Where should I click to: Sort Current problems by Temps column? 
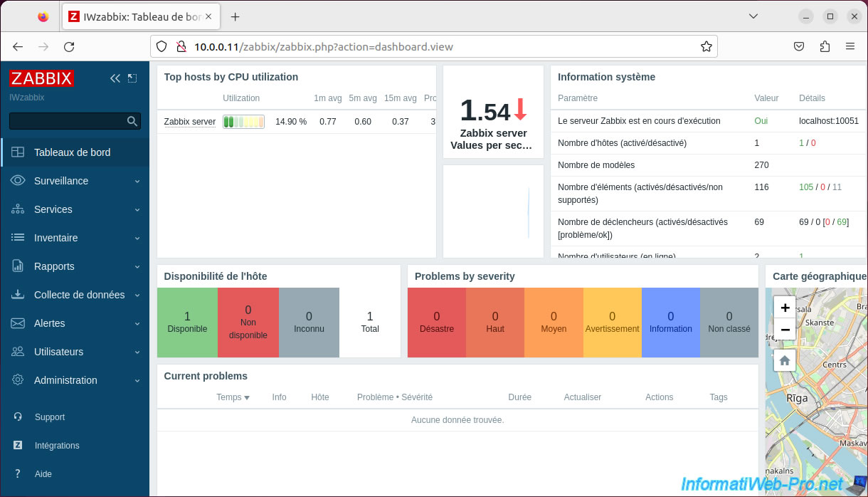(233, 397)
